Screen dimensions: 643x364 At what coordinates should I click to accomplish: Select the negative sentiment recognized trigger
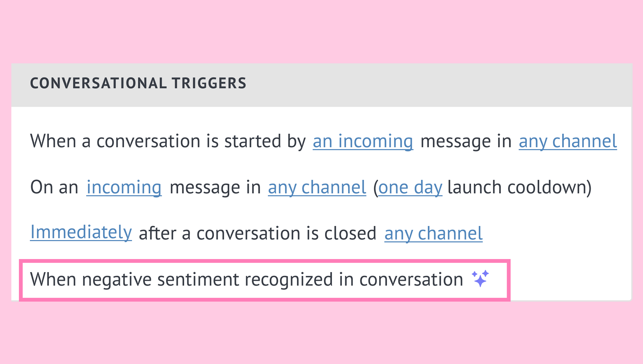265,280
